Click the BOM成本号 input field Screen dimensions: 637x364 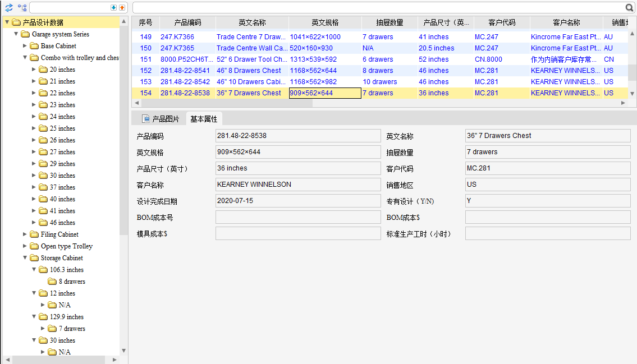pyautogui.click(x=298, y=218)
